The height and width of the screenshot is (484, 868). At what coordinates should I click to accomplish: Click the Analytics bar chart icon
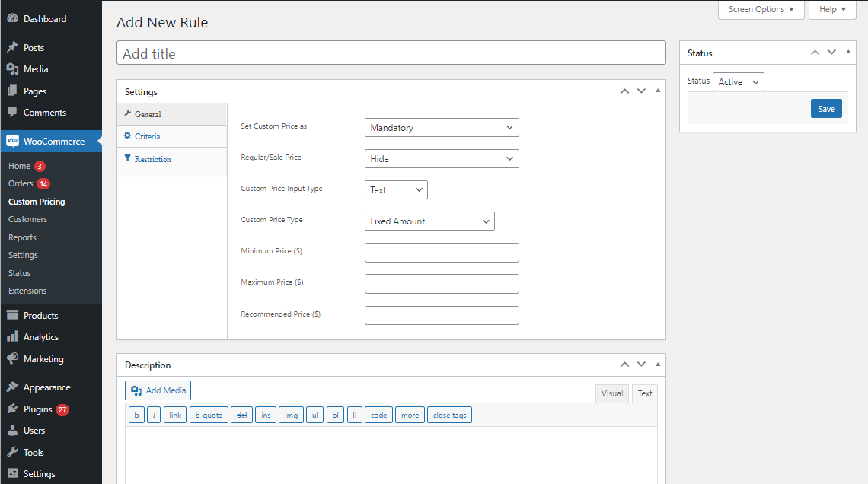pos(12,337)
